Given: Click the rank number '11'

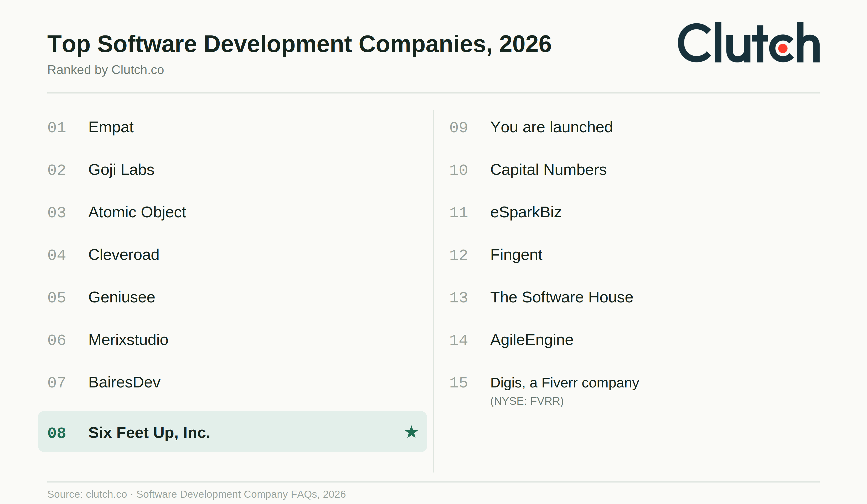Looking at the screenshot, I should point(459,213).
